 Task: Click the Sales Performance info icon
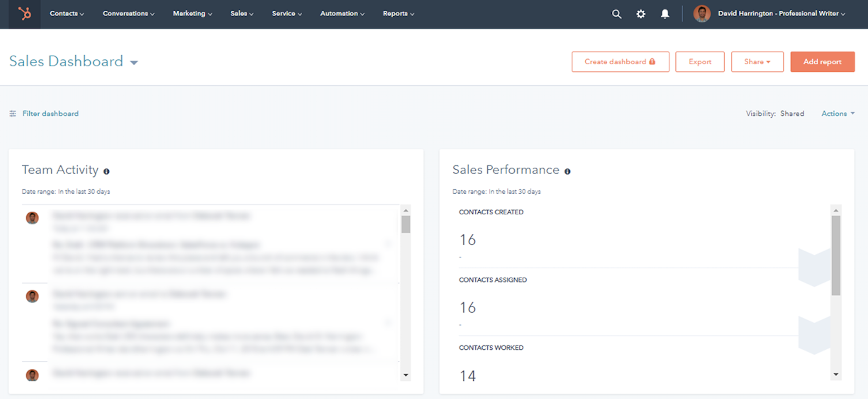click(567, 171)
